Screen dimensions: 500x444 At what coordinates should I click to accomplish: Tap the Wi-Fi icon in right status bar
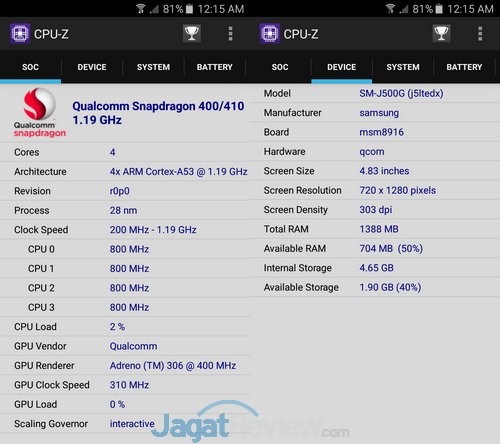pos(391,9)
